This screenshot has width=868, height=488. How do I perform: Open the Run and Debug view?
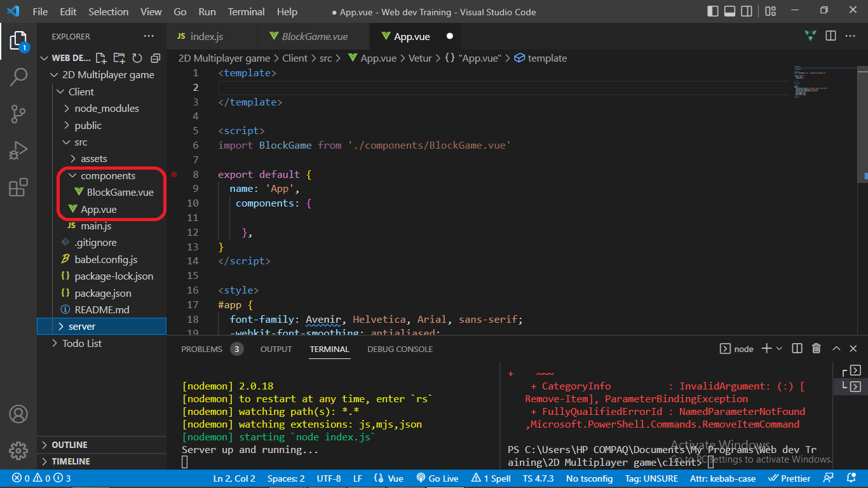[18, 151]
